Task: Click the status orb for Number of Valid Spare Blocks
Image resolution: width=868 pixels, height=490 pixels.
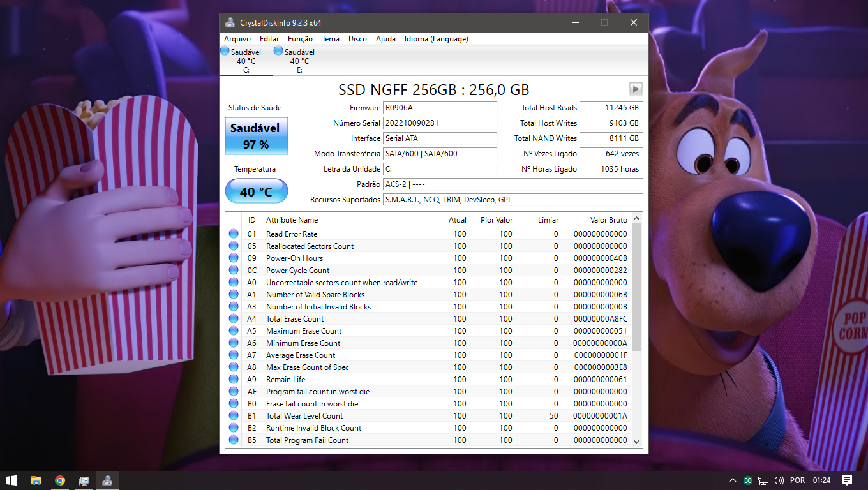Action: 234,295
